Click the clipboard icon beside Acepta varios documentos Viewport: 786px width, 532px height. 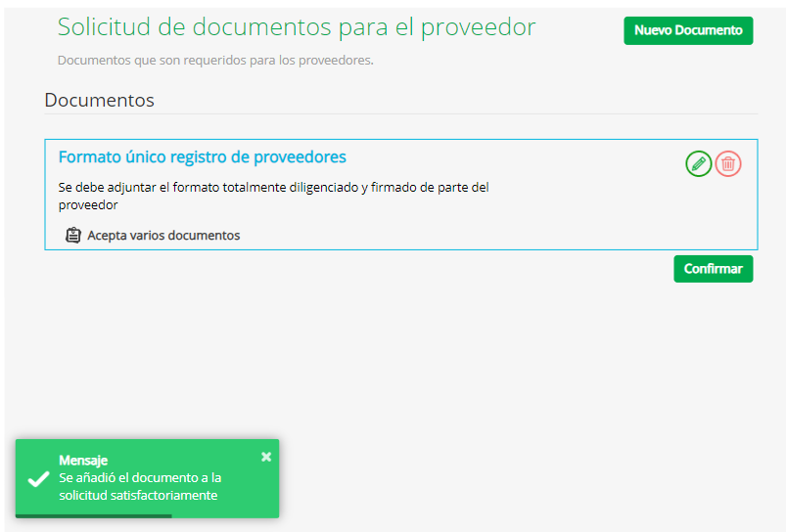72,236
